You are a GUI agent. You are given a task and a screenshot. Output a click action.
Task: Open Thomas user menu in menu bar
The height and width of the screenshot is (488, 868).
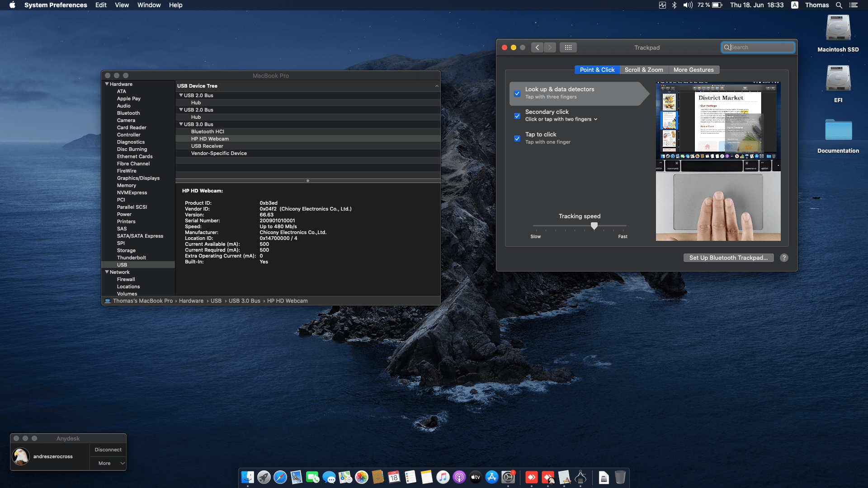point(817,5)
